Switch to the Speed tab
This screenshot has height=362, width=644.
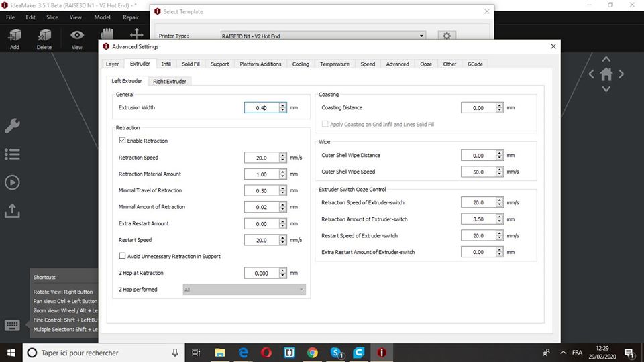click(368, 64)
